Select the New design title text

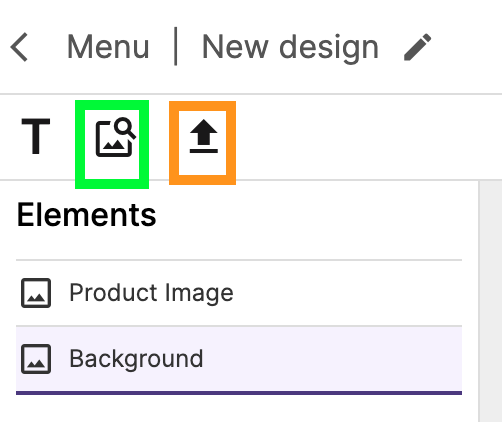290,48
